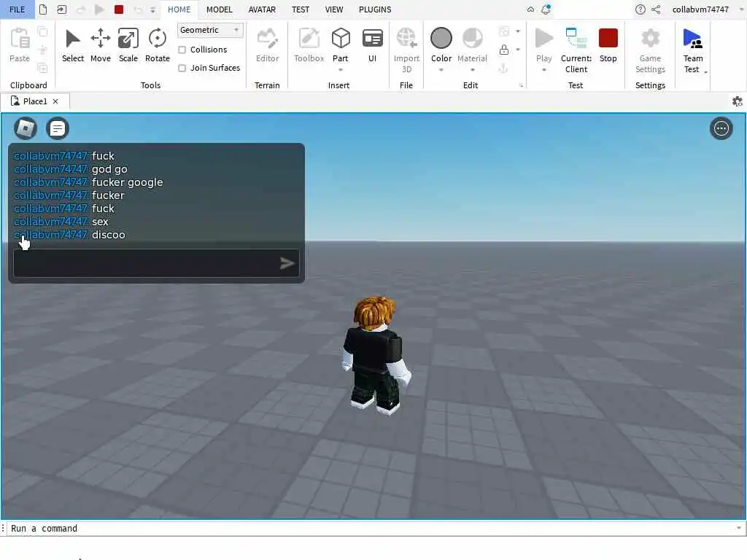Open the FILE menu
747x560 pixels.
point(18,9)
